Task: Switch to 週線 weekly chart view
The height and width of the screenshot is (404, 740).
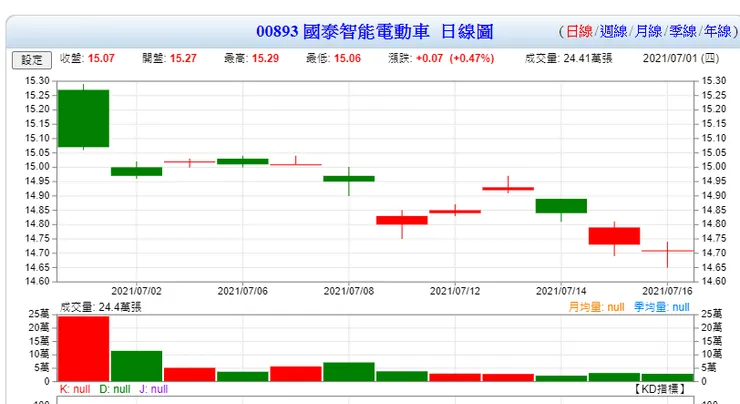Action: tap(614, 32)
